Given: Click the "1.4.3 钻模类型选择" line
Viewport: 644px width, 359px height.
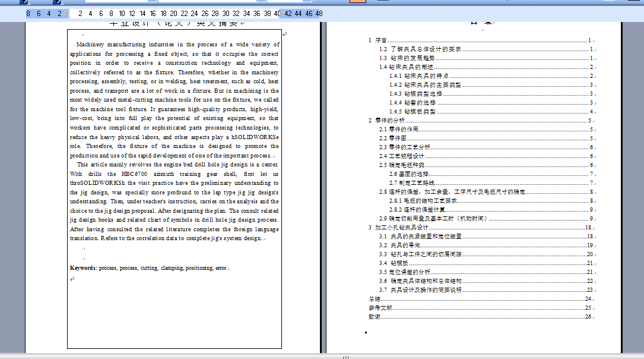Looking at the screenshot, I should [491, 94].
